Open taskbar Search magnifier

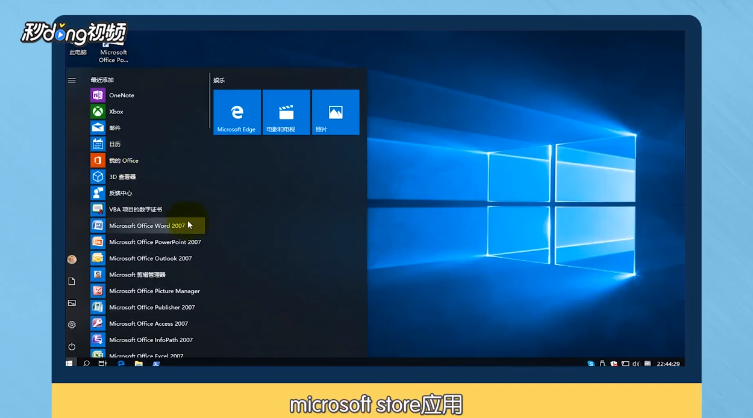pyautogui.click(x=86, y=364)
